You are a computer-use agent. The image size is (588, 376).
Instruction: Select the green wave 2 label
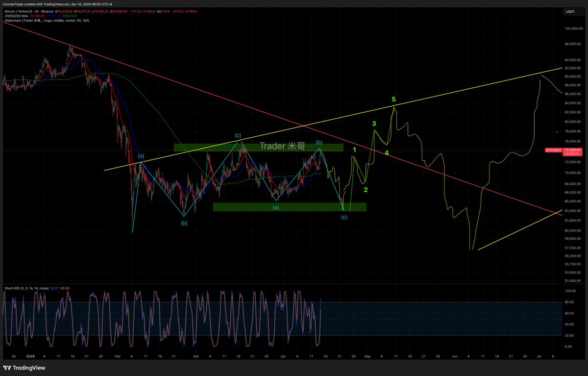pos(366,190)
